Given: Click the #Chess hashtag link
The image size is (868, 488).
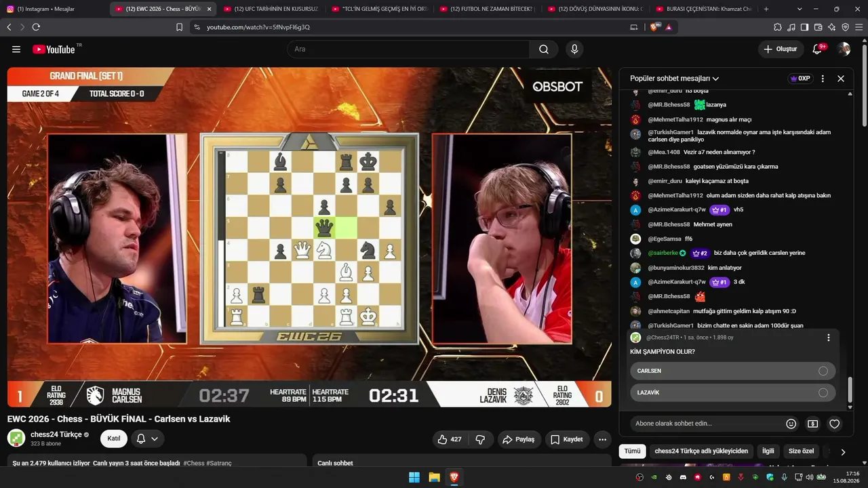Looking at the screenshot, I should 193,464.
